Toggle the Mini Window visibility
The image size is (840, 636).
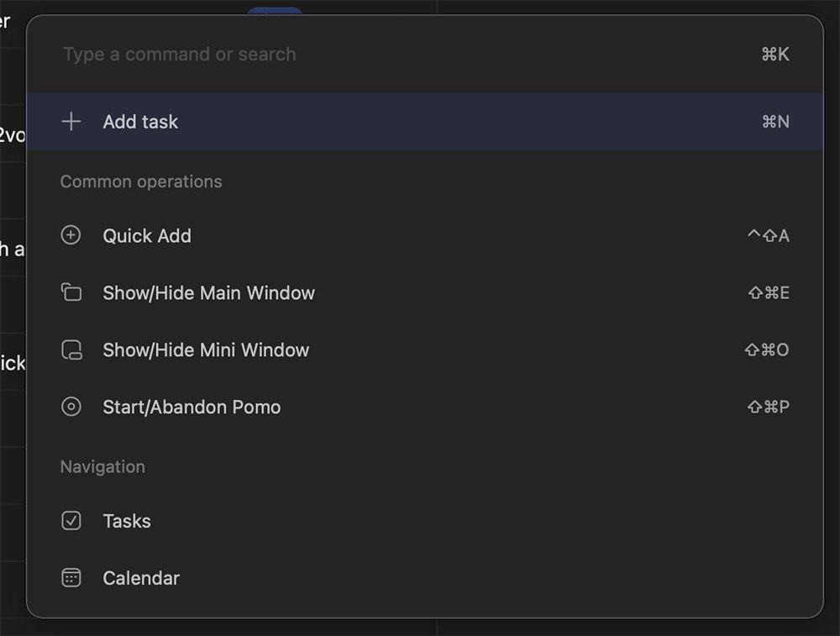pos(205,350)
